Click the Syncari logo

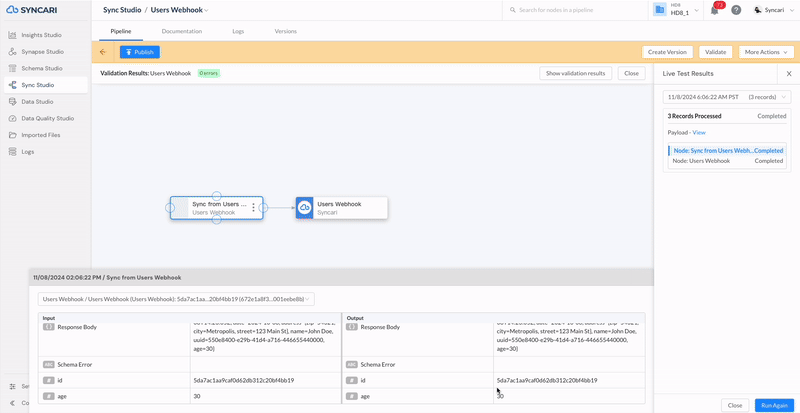[x=34, y=10]
